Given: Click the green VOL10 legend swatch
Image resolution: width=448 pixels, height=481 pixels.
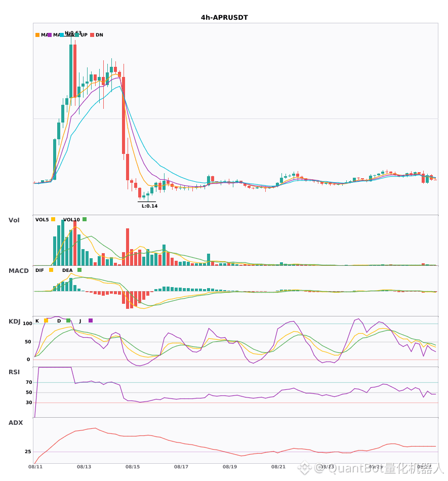Looking at the screenshot, I should click(85, 219).
